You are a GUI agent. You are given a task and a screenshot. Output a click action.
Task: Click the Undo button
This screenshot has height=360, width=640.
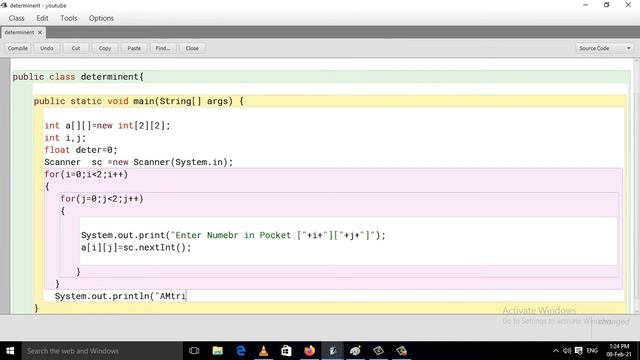pos(47,48)
